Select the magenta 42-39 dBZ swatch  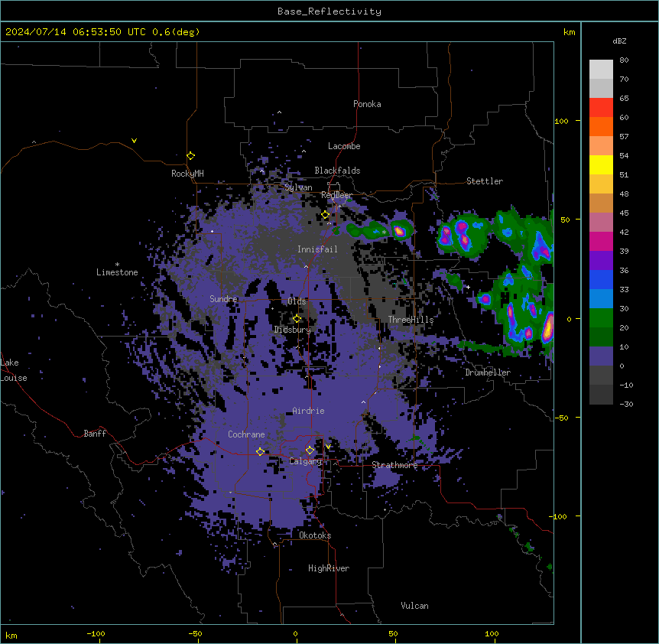pyautogui.click(x=601, y=241)
